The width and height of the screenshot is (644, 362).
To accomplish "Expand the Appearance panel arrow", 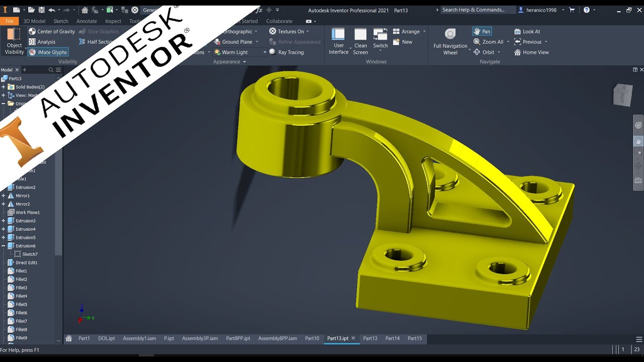I will pyautogui.click(x=245, y=62).
